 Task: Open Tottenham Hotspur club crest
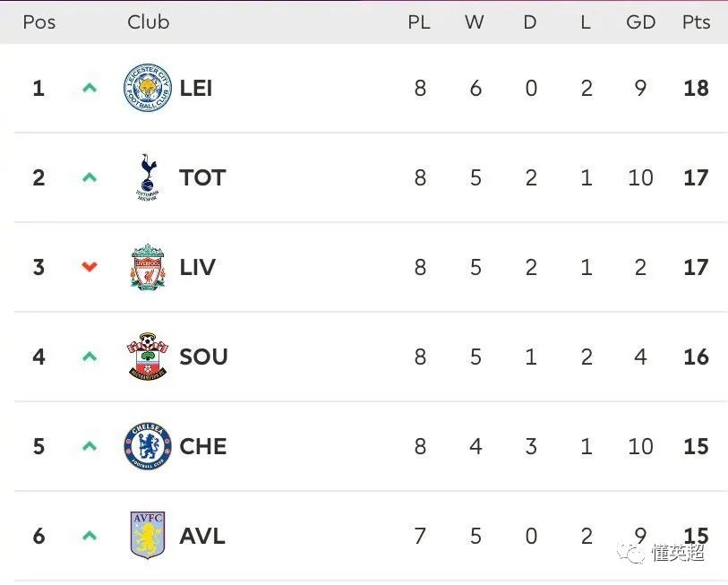[148, 177]
